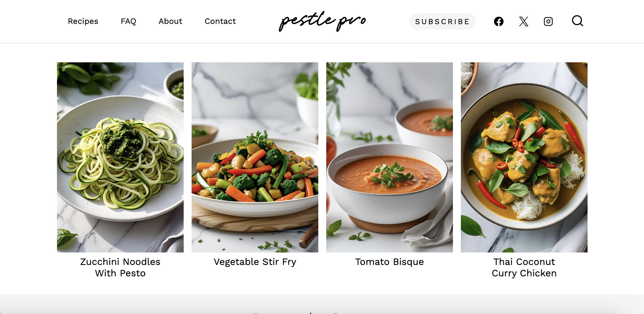Open the Tomato Bisque photo
The height and width of the screenshot is (314, 644).
pos(390,157)
